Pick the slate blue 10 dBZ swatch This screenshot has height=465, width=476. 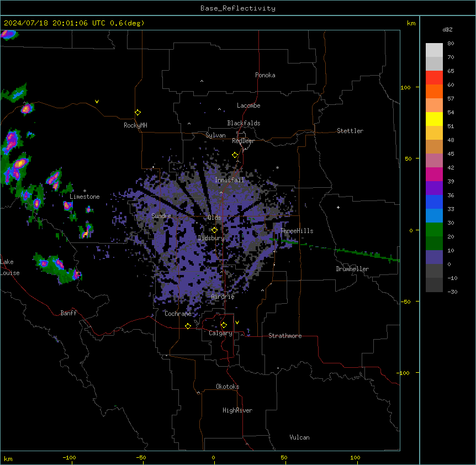coord(434,257)
